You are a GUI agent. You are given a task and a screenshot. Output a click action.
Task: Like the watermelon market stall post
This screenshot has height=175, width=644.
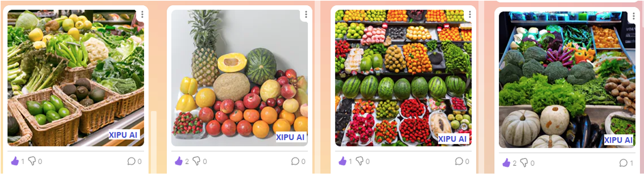(343, 161)
